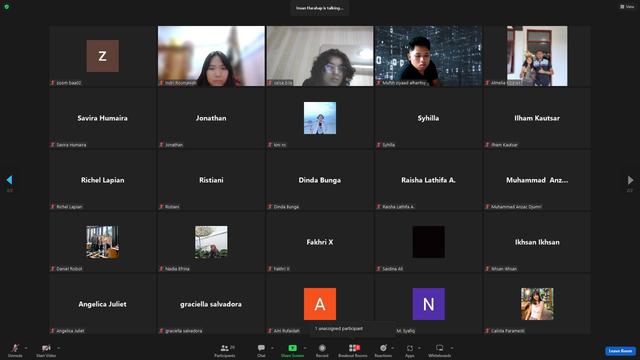
Task: Click Fakhri X's participant tile
Action: pos(320,242)
